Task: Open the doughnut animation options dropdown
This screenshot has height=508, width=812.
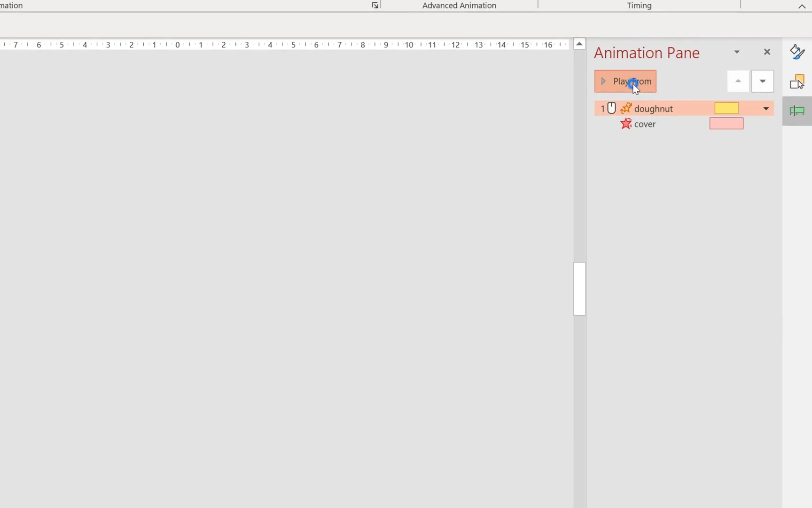Action: (x=766, y=108)
